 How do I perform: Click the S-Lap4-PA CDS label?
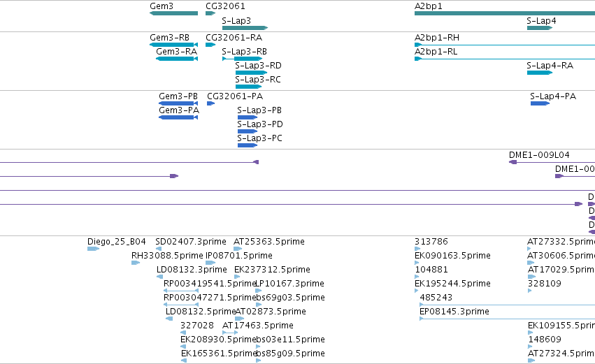tap(553, 96)
